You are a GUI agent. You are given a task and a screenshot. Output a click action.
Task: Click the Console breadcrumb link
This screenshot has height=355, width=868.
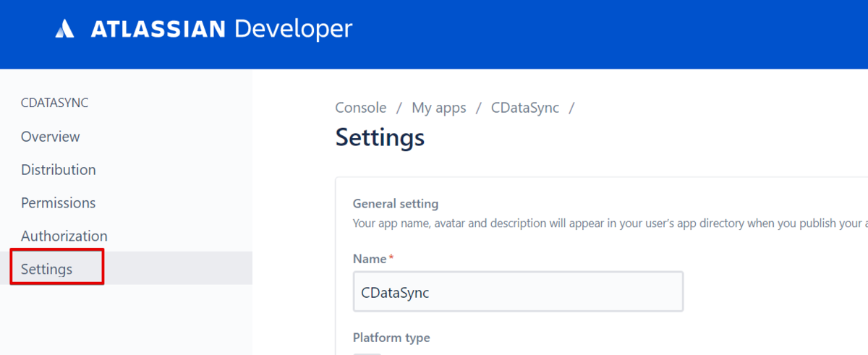tap(361, 108)
